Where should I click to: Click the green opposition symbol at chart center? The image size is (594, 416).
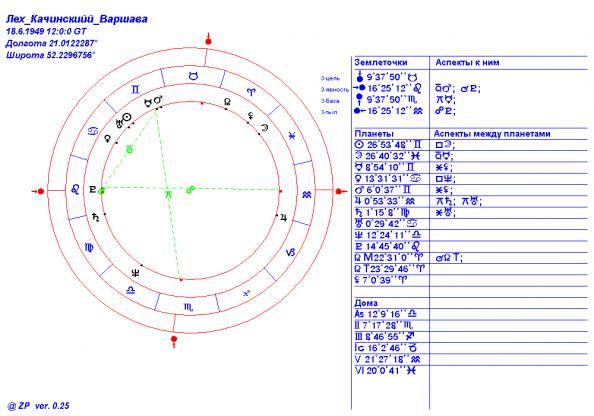tap(190, 189)
